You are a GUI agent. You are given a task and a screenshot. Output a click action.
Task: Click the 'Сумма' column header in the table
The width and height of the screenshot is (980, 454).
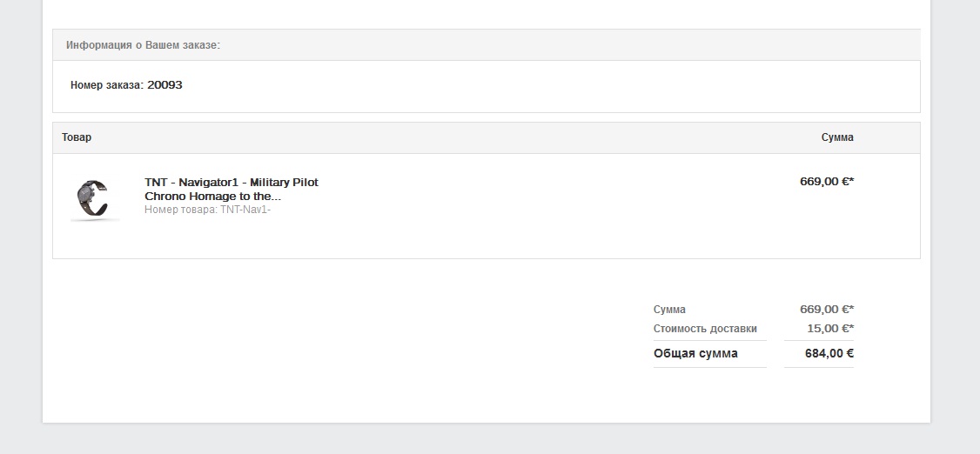[x=837, y=137]
